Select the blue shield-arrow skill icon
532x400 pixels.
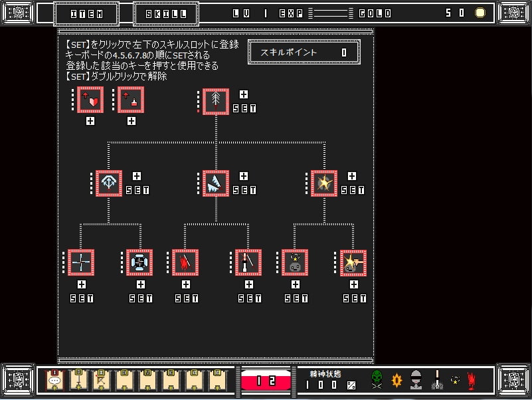(x=109, y=183)
